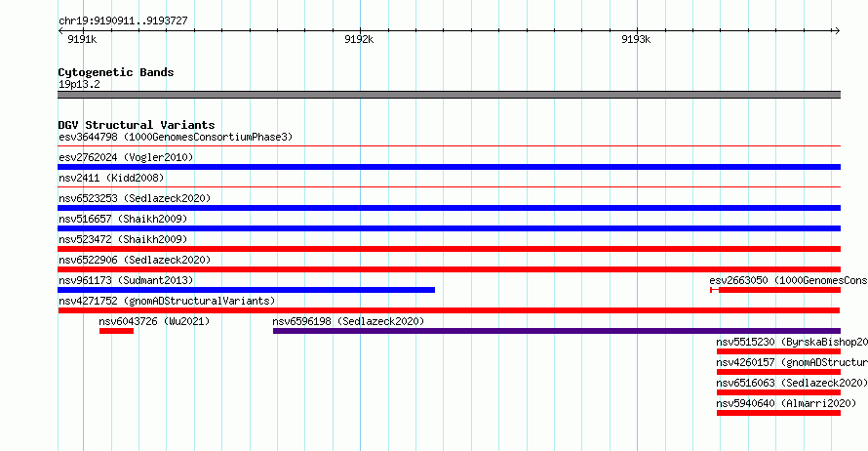Select the nsv6043726 (Wu2021) label
The width and height of the screenshot is (868, 451).
[x=154, y=321]
